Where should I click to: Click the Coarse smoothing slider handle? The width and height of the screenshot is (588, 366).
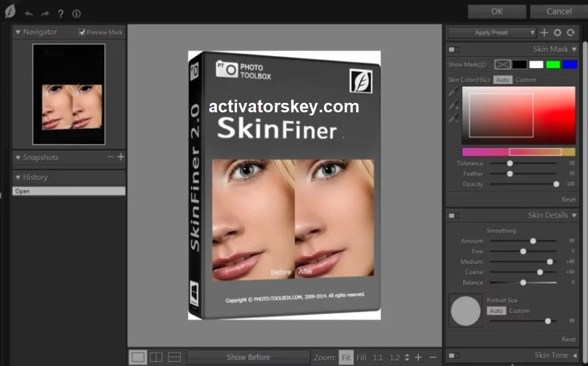[x=540, y=272]
